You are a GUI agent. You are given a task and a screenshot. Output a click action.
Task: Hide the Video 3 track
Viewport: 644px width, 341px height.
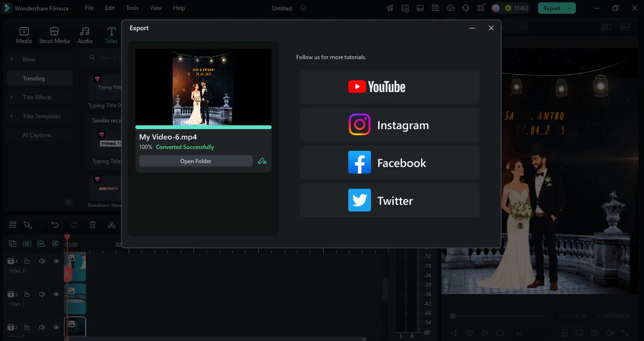56,294
